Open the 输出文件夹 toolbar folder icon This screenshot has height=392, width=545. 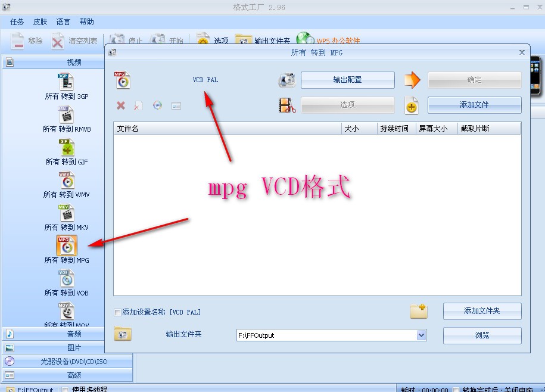click(x=243, y=39)
